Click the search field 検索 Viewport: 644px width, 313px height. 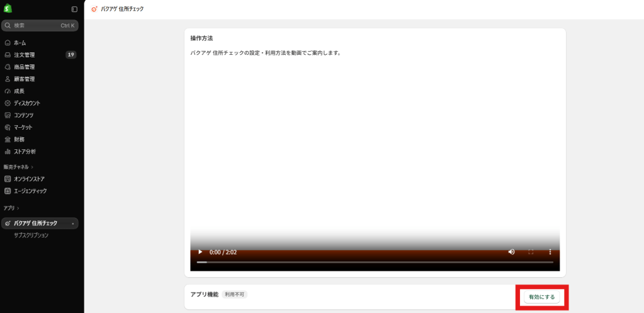tap(40, 25)
